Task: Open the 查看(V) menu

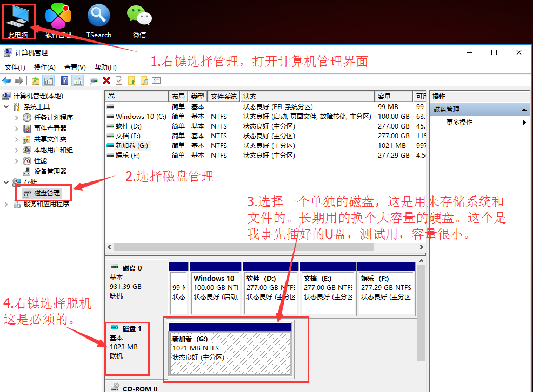Action: coord(75,67)
